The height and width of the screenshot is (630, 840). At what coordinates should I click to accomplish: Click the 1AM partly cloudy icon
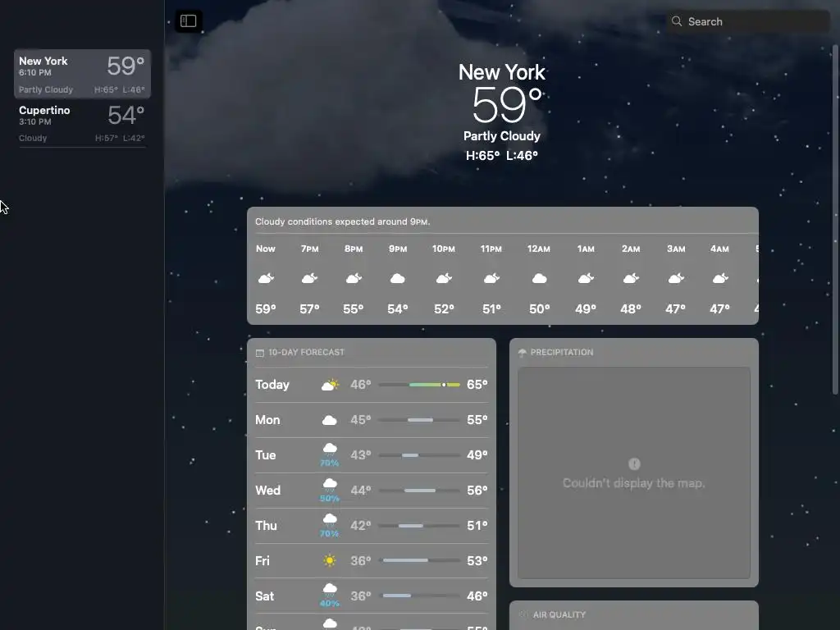tap(586, 278)
